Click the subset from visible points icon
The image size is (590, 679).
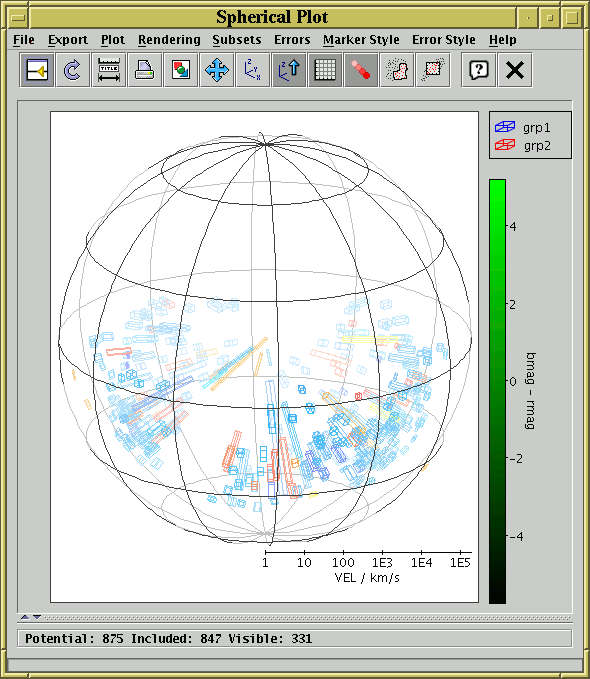tap(432, 70)
